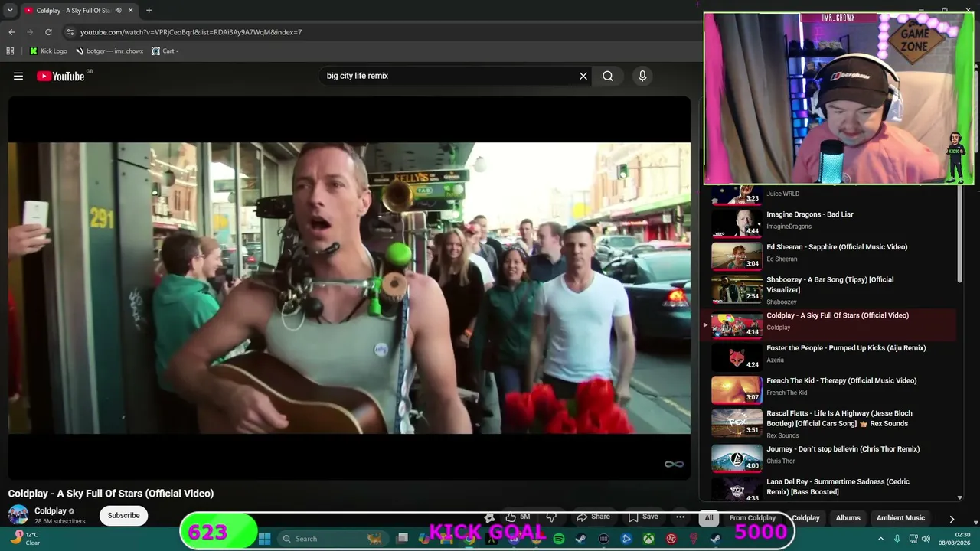Select the Coldplay filter chip
The height and width of the screenshot is (551, 980).
pos(805,518)
